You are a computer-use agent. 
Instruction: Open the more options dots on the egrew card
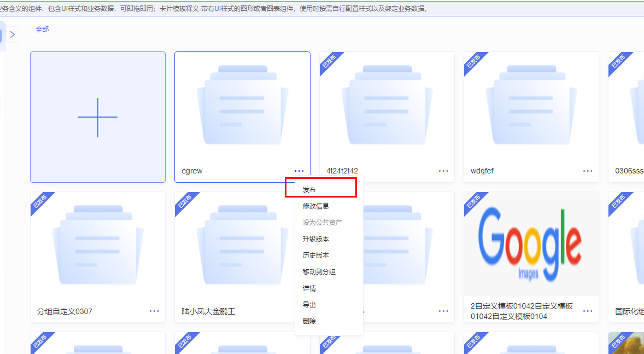[x=299, y=171]
